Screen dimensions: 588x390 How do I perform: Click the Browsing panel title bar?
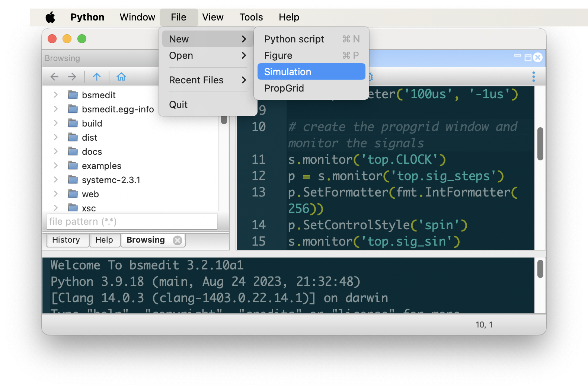click(x=100, y=58)
